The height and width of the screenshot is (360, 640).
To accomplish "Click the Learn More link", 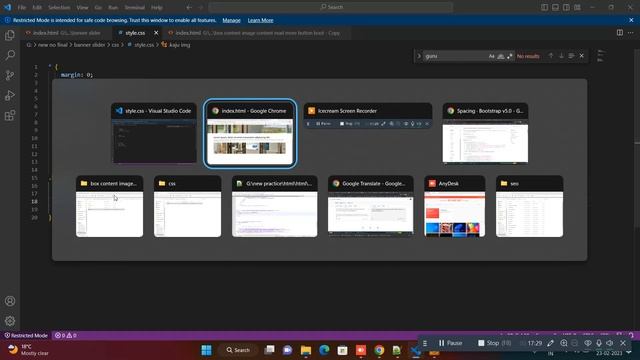I will pyautogui.click(x=260, y=20).
